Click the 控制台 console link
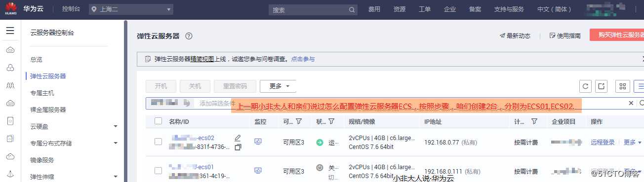644x182 pixels. click(x=72, y=9)
